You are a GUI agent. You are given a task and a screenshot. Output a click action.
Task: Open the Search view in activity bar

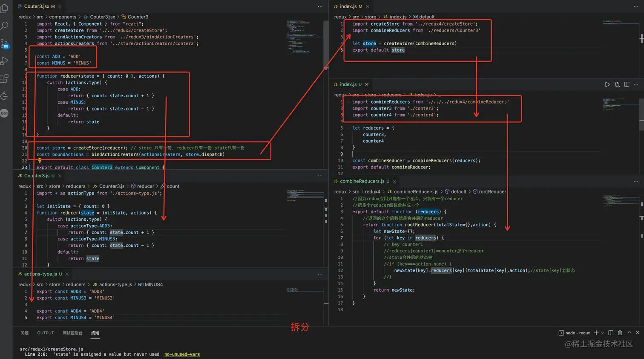click(x=4, y=26)
